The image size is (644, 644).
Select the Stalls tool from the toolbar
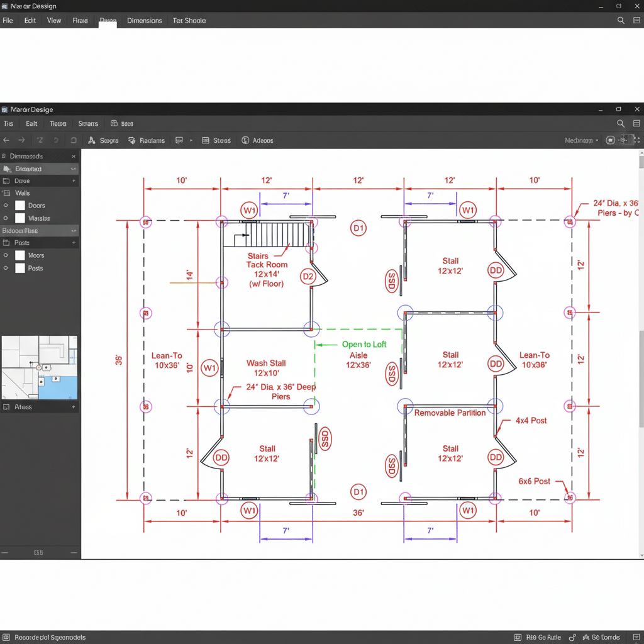point(216,140)
